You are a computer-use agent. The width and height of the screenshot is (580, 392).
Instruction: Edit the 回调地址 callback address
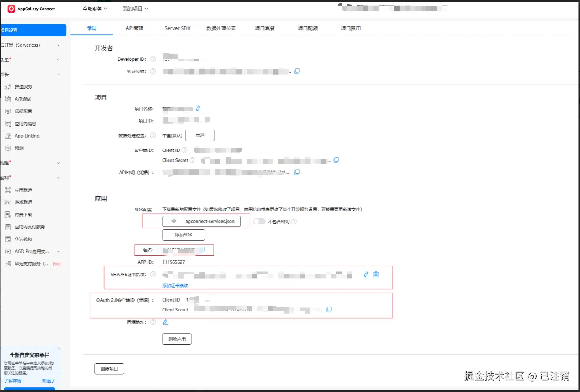pos(165,322)
